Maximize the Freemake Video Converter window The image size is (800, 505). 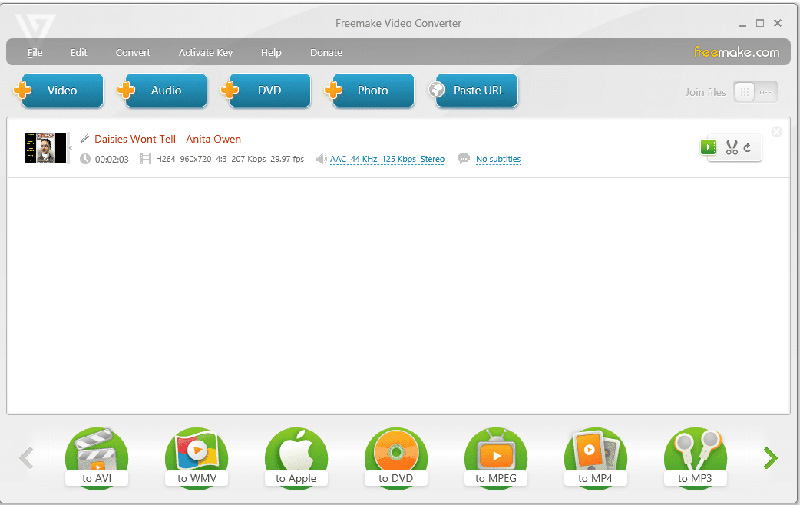[x=760, y=23]
